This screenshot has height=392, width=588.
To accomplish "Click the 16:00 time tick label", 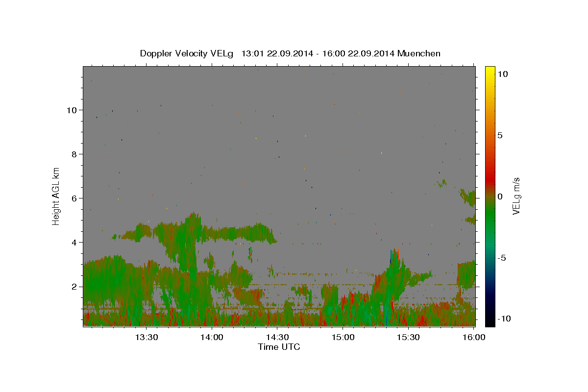I will click(x=473, y=337).
